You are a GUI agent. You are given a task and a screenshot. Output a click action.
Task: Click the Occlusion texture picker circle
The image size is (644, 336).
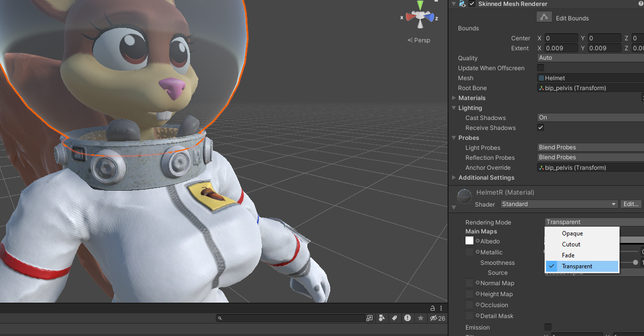coord(477,305)
